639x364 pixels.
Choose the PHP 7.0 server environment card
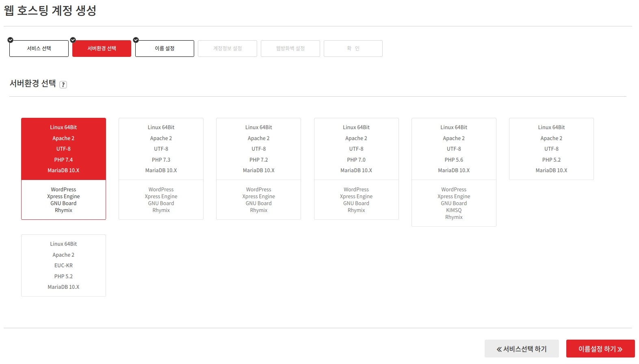[x=356, y=169]
